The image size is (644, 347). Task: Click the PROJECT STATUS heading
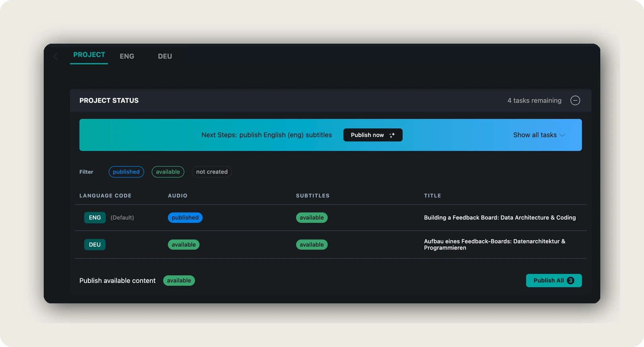tap(109, 100)
